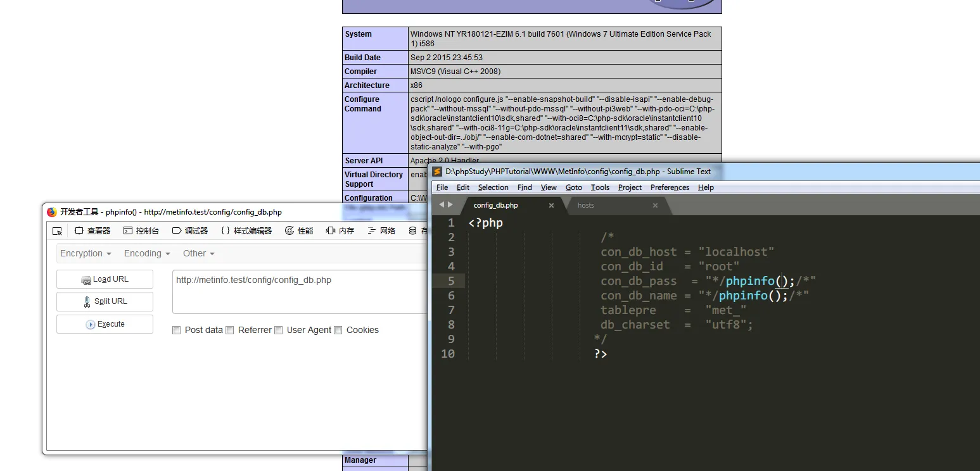Open the Encoding dropdown menu
The image size is (980, 471).
pyautogui.click(x=147, y=253)
